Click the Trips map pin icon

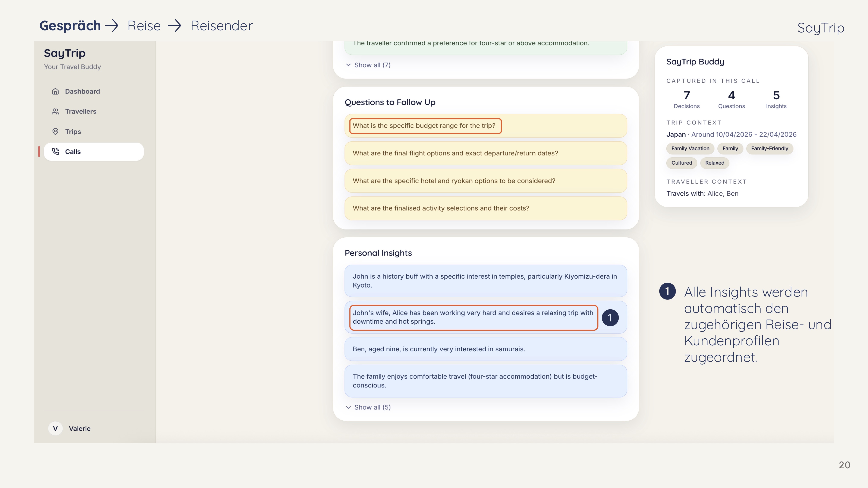56,132
